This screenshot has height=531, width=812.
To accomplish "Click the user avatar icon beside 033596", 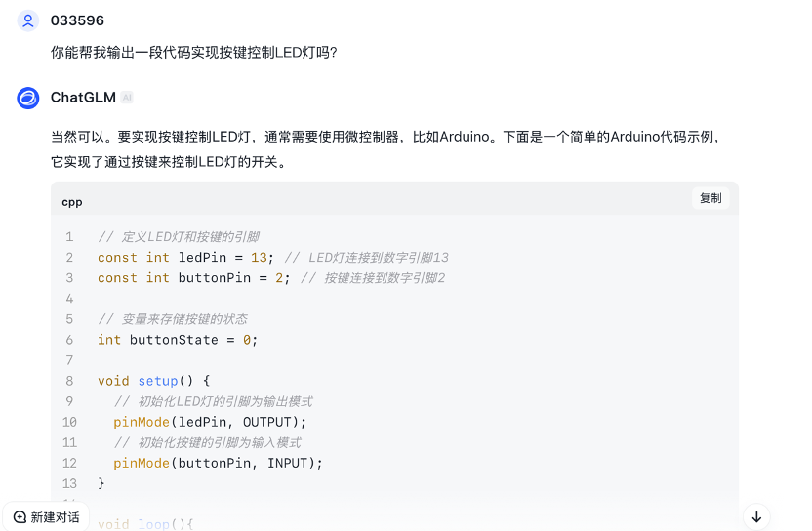I will [x=28, y=20].
